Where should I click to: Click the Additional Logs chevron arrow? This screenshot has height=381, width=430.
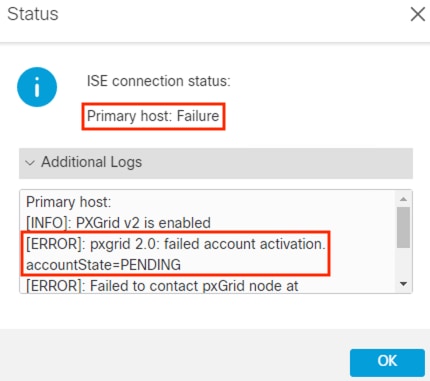click(x=30, y=163)
